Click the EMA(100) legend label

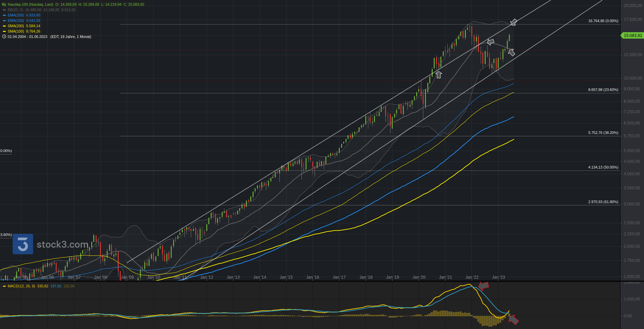coord(16,20)
